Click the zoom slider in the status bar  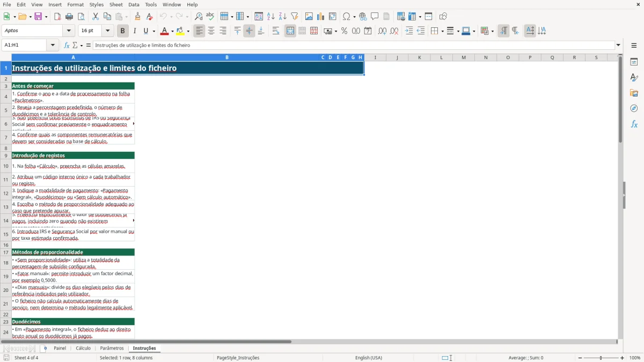pos(601,358)
